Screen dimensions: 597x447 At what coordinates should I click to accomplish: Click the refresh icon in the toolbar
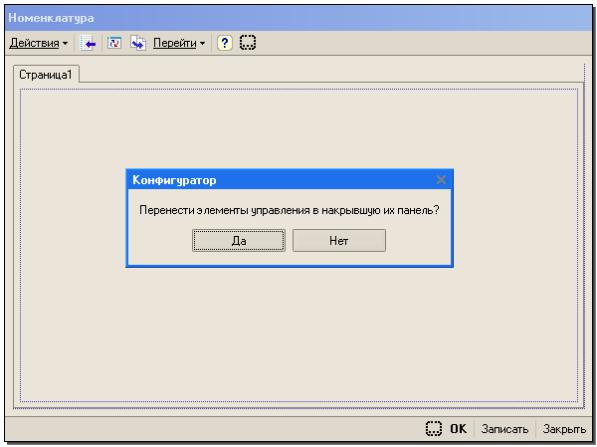114,43
